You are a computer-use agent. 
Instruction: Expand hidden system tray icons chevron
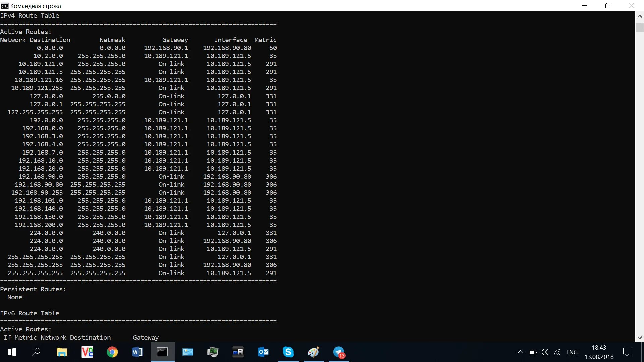click(520, 352)
